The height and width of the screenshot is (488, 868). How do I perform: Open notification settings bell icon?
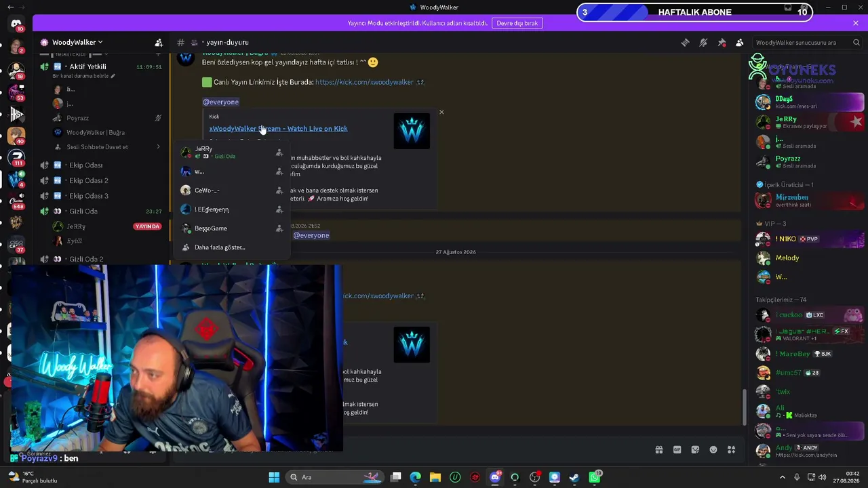703,43
